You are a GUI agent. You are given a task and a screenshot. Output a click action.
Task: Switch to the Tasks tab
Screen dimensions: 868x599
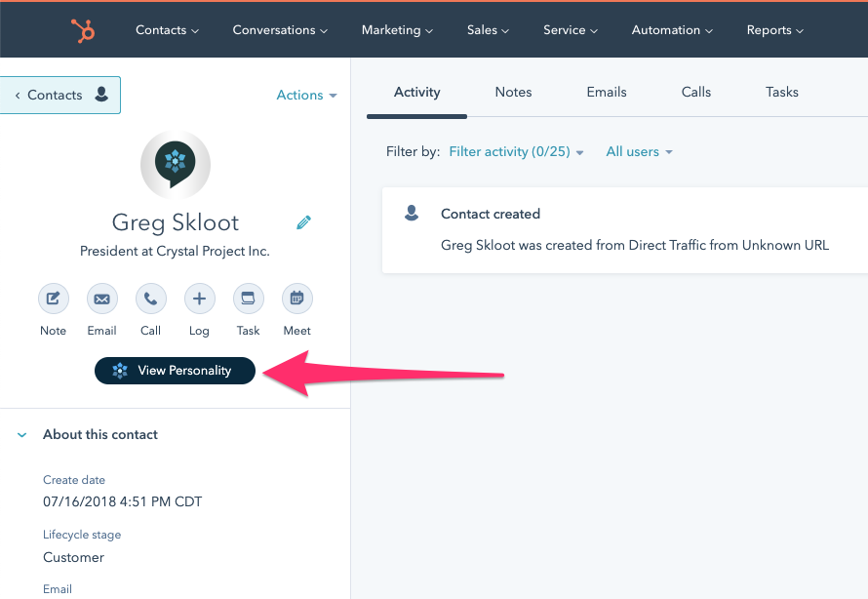(781, 92)
